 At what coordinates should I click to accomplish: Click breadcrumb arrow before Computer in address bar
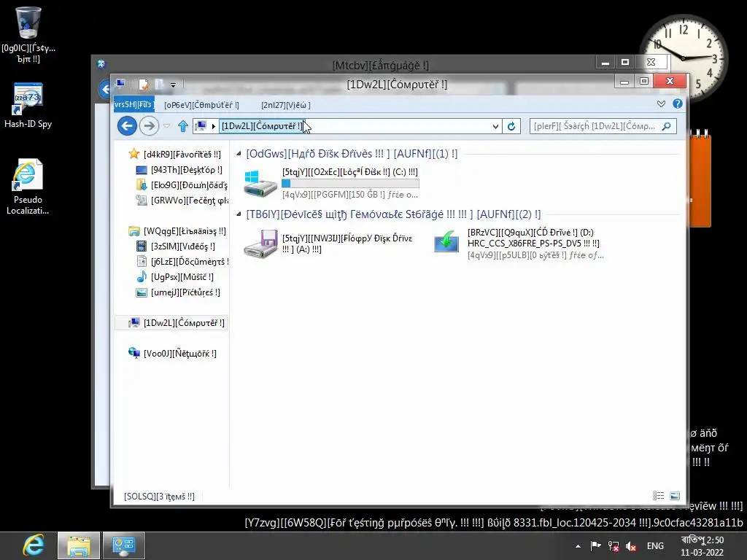click(x=214, y=126)
